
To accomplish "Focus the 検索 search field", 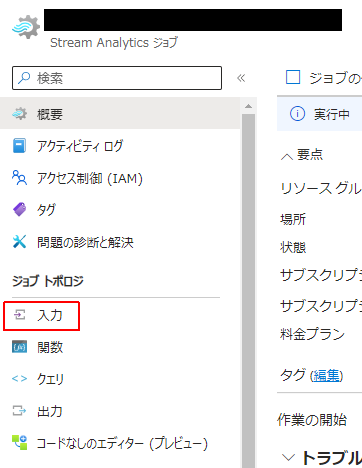I will coord(117,78).
